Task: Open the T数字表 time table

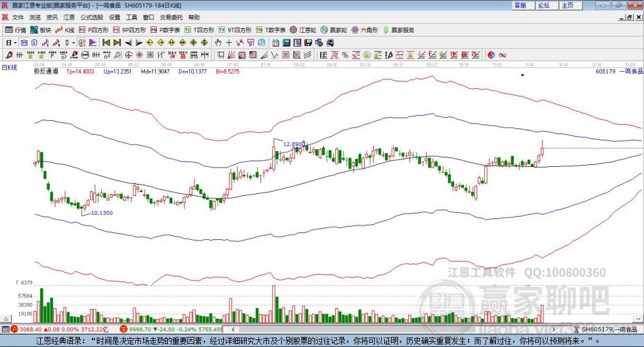Action: coord(270,30)
